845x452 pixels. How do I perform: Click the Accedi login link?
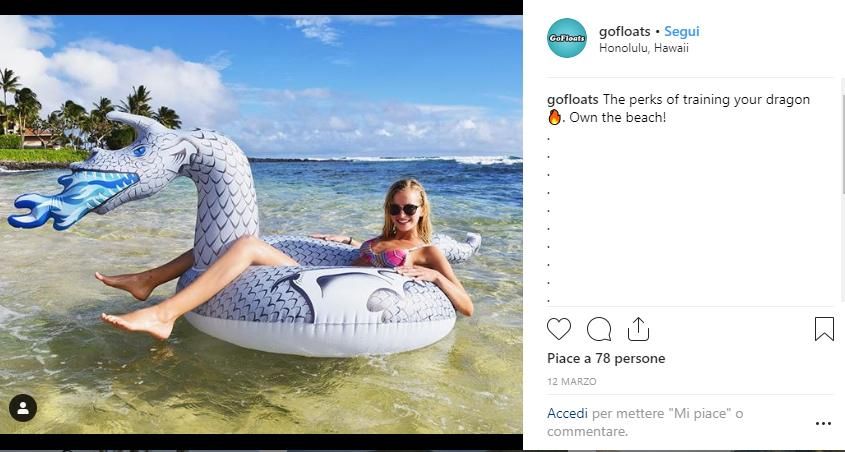(567, 414)
